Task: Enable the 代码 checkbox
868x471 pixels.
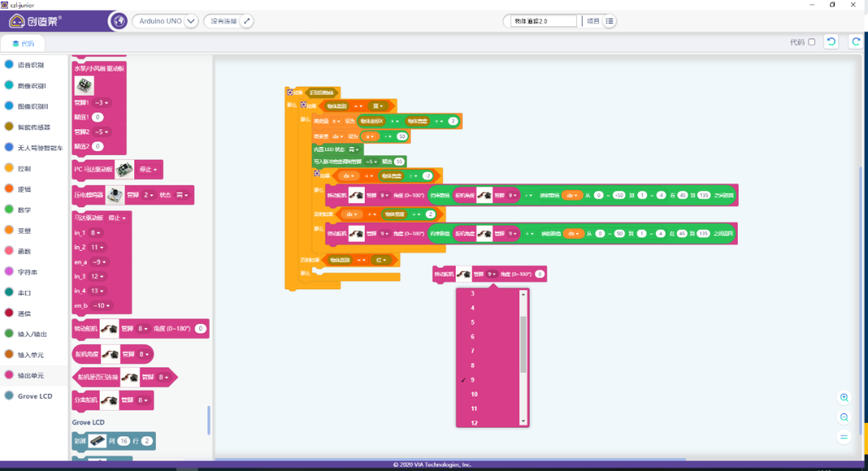Action: pyautogui.click(x=811, y=42)
